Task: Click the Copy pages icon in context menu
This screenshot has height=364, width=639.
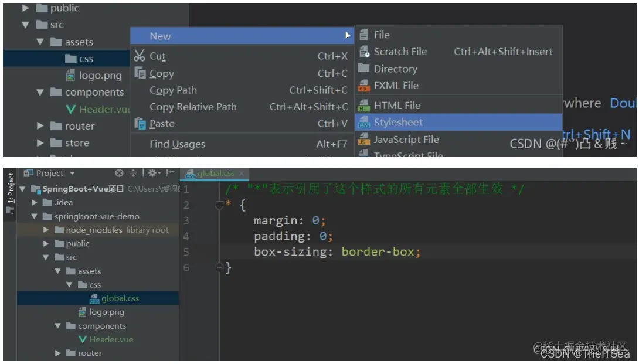Action: point(140,73)
